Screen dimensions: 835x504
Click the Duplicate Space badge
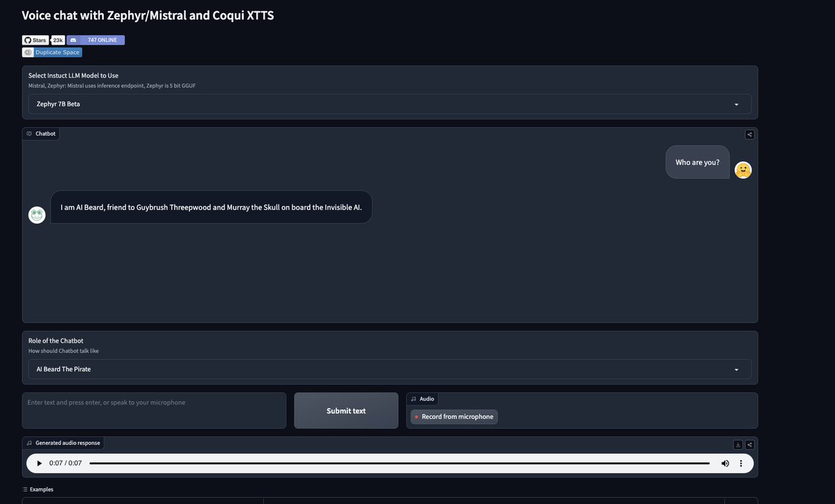pos(52,52)
